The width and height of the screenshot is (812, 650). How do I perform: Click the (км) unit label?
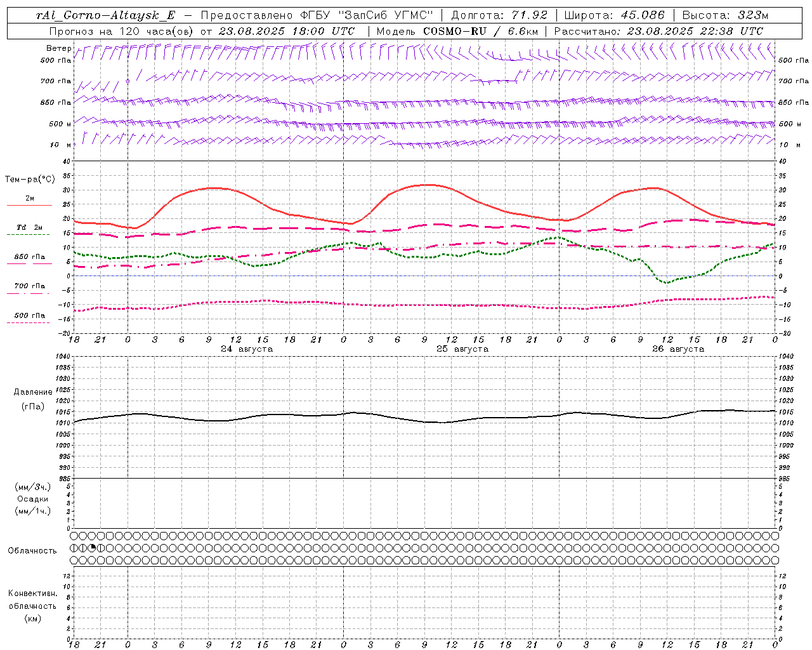32,618
